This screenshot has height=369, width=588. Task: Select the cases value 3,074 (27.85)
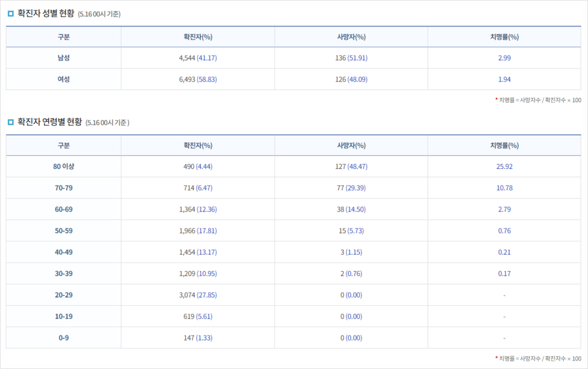[198, 295]
